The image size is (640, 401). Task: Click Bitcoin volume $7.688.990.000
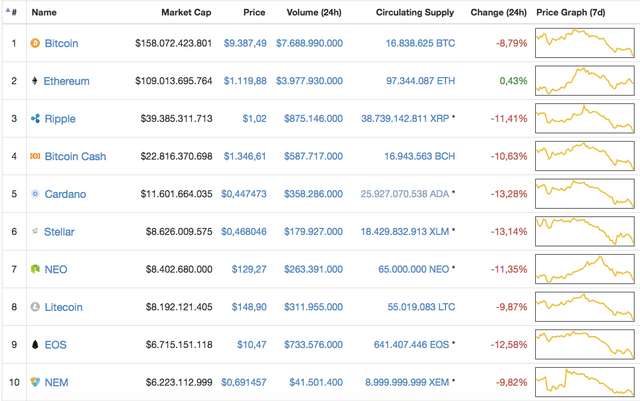(309, 43)
